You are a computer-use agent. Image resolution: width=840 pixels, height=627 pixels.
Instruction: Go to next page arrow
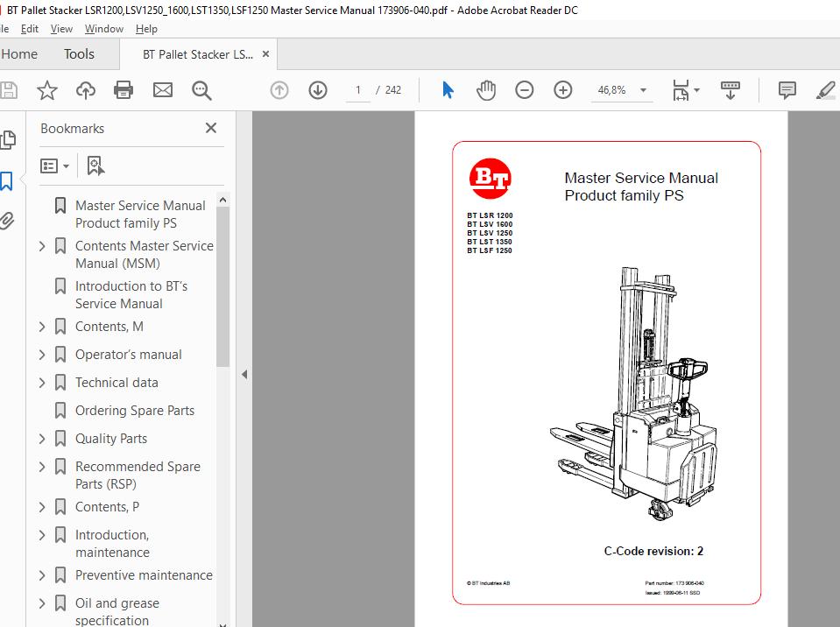317,90
